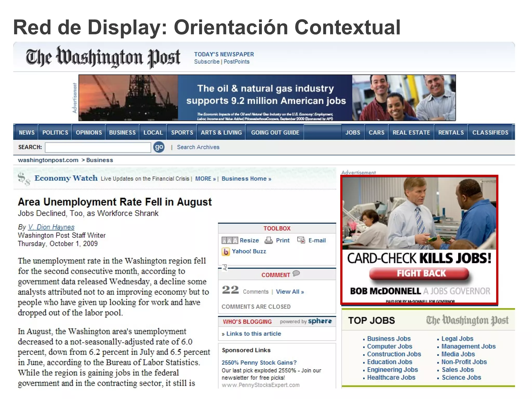
Task: Open author V. Dion Haynes link
Action: (x=51, y=227)
